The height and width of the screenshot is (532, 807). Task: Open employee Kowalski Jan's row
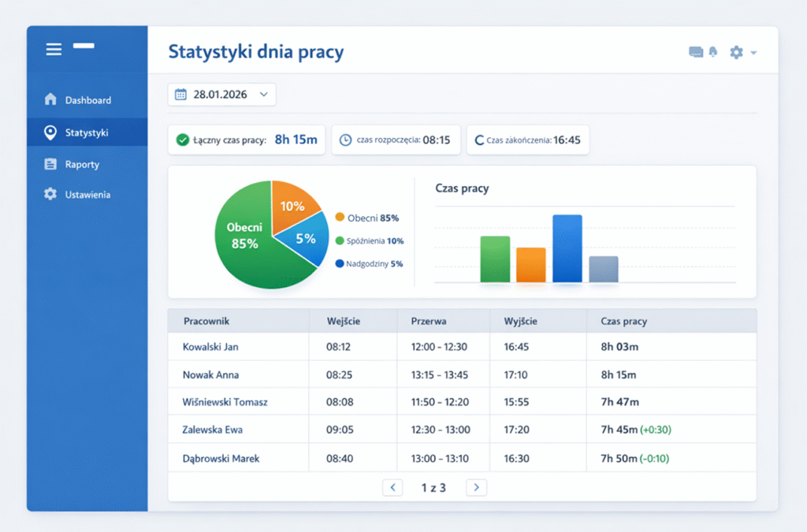(x=210, y=347)
